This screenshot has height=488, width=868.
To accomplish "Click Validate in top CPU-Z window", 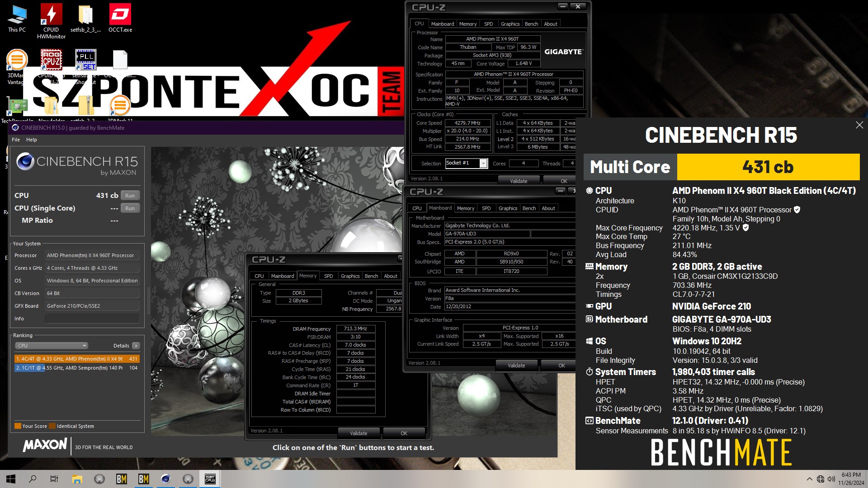I will 519,181.
